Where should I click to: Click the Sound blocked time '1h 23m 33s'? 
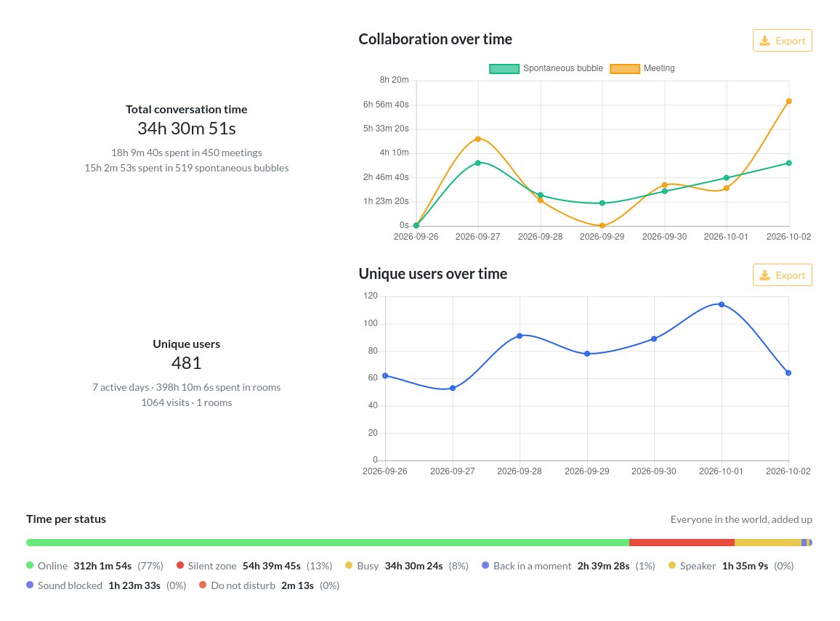[134, 585]
